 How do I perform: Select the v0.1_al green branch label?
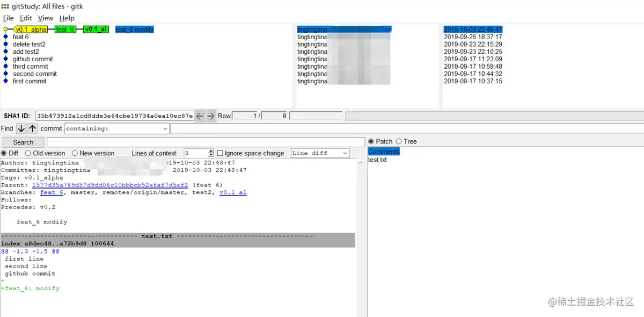point(96,30)
